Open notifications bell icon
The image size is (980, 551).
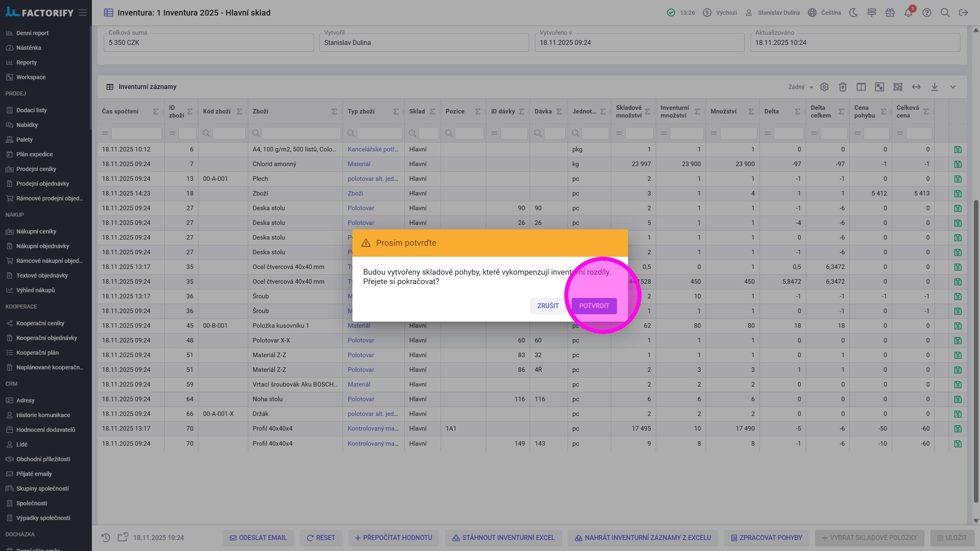(x=908, y=13)
